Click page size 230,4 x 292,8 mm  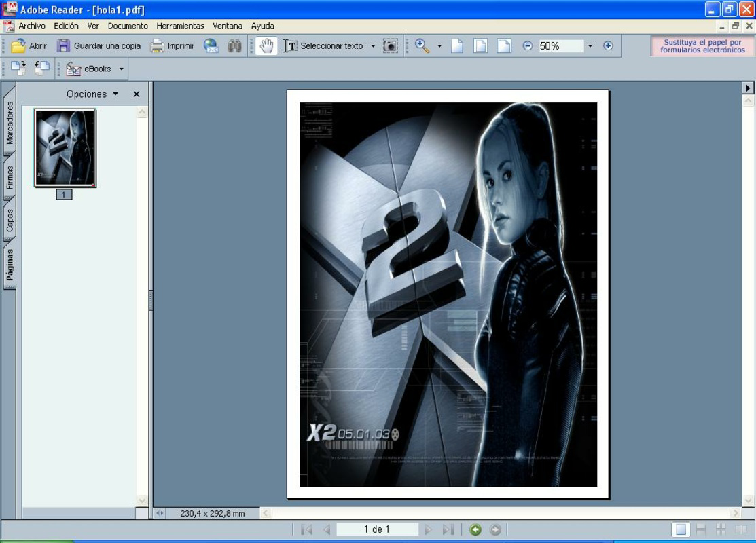point(213,514)
